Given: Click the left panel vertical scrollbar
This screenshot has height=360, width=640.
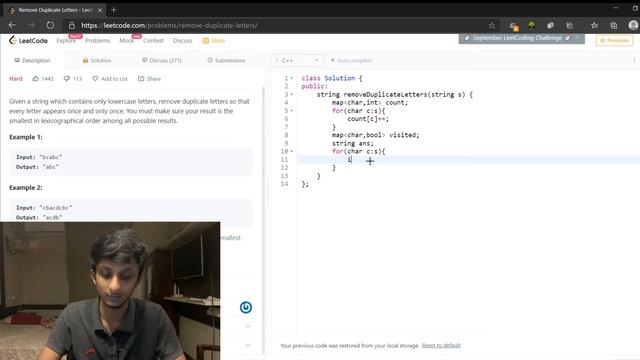Looking at the screenshot, I should click(x=264, y=220).
